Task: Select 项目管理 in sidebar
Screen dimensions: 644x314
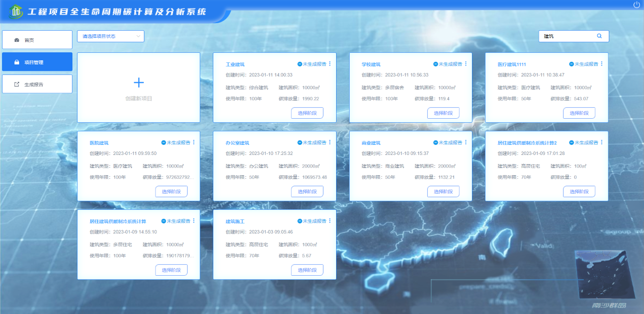Action: [37, 62]
